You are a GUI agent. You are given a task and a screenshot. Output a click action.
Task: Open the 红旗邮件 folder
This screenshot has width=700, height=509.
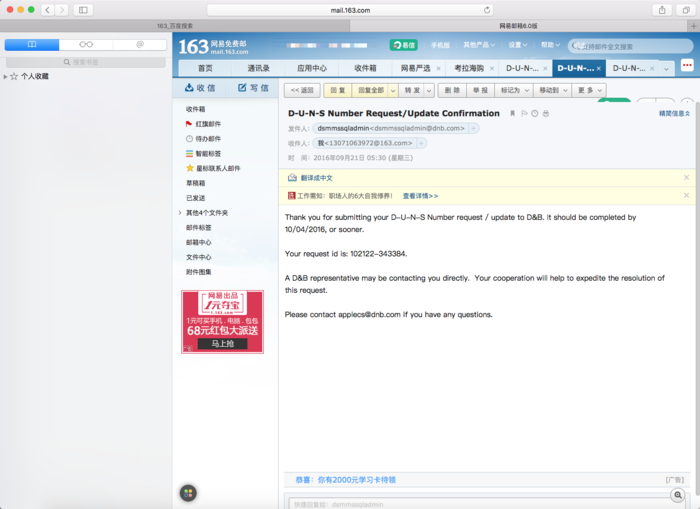click(203, 124)
